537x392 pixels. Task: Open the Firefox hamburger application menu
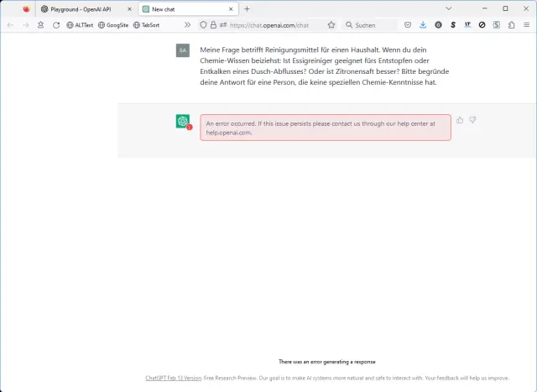(527, 25)
